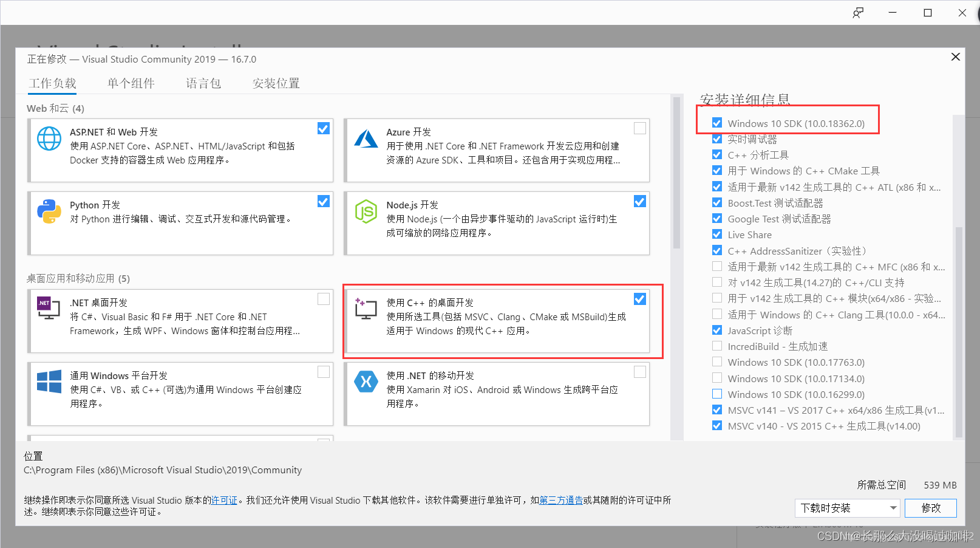Image resolution: width=980 pixels, height=548 pixels.
Task: Click the 539 MB required space value
Action: [940, 485]
